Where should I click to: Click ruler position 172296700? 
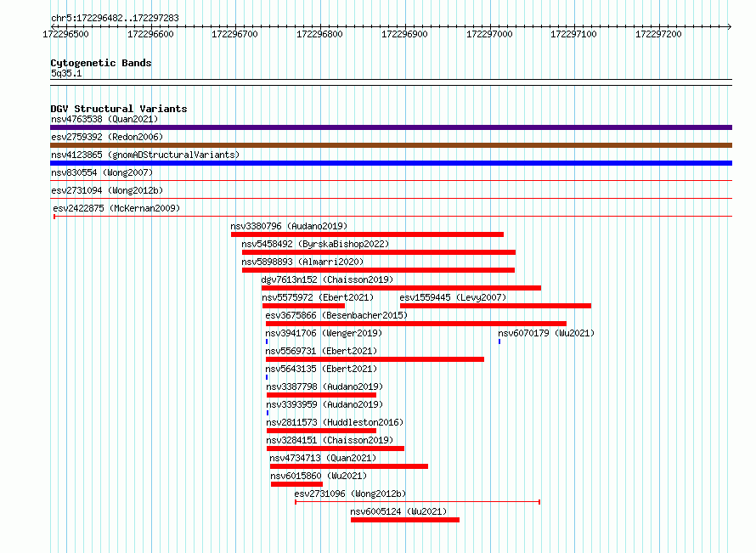[x=234, y=34]
